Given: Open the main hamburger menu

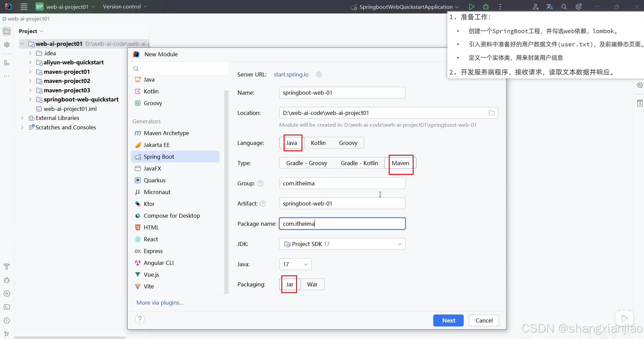Looking at the screenshot, I should (24, 7).
